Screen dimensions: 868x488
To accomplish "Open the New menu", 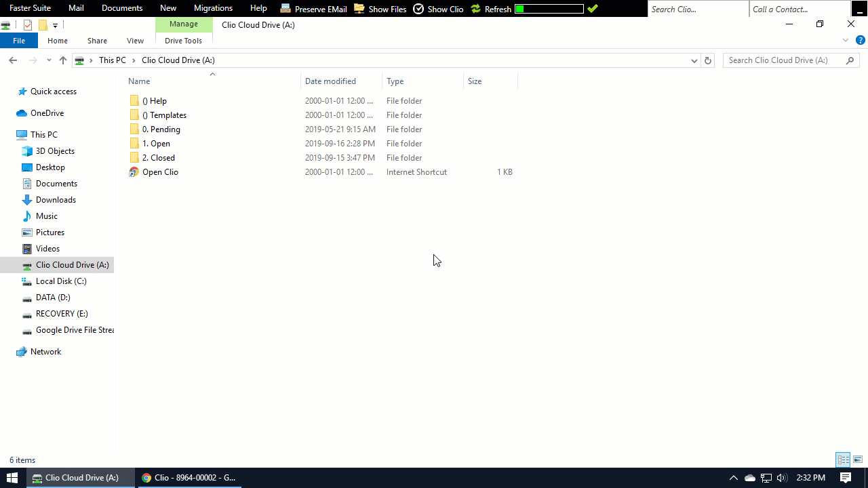I will pos(168,8).
